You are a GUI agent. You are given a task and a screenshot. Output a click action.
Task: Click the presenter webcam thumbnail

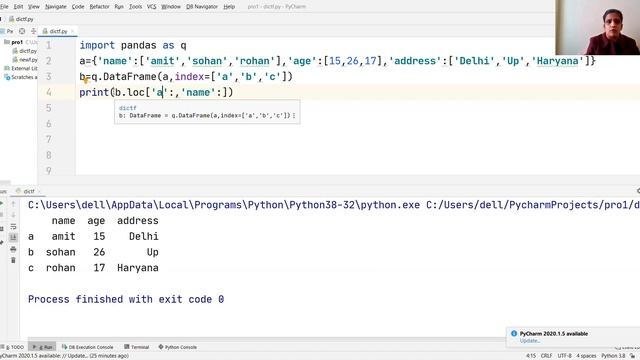point(598,27)
